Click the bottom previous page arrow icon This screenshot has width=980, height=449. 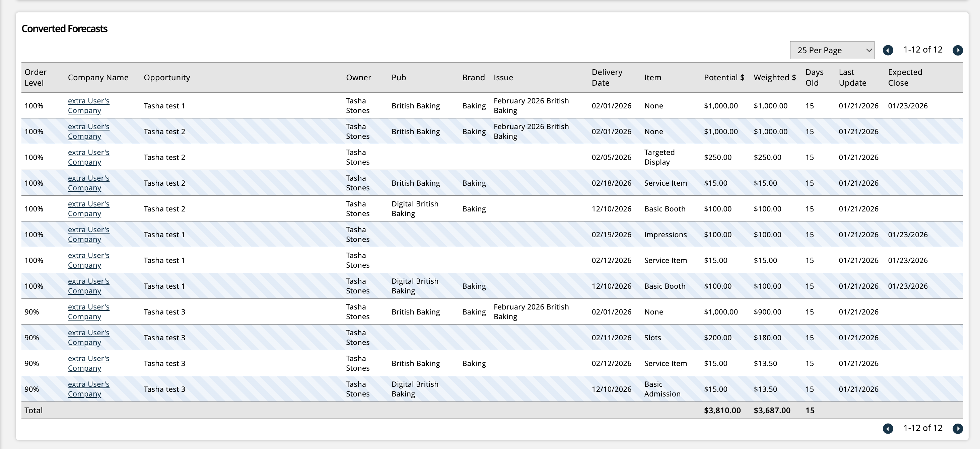[x=888, y=429]
